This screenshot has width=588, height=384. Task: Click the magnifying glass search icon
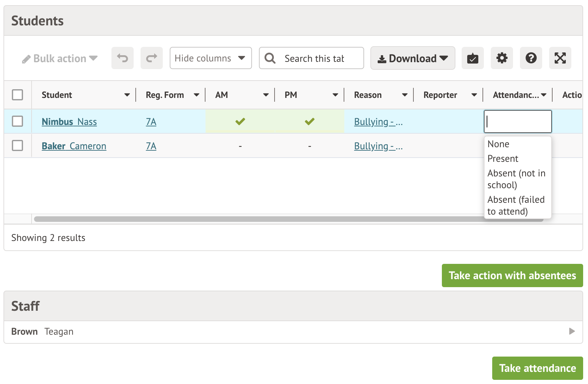[x=270, y=58]
